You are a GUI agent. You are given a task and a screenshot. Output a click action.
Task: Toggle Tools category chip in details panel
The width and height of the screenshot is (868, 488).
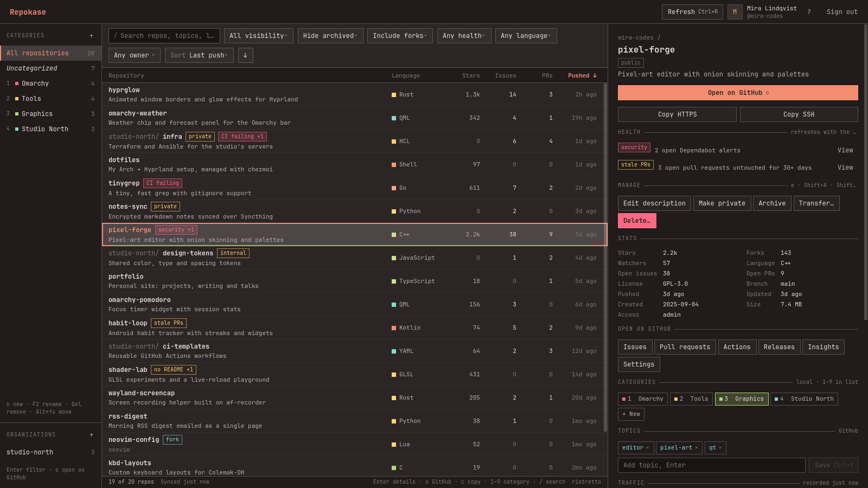[691, 399]
